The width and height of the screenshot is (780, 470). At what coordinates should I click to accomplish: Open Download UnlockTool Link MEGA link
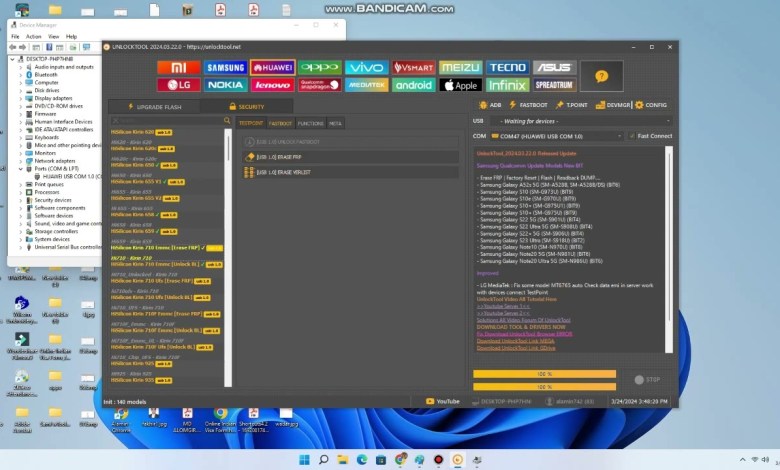515,341
